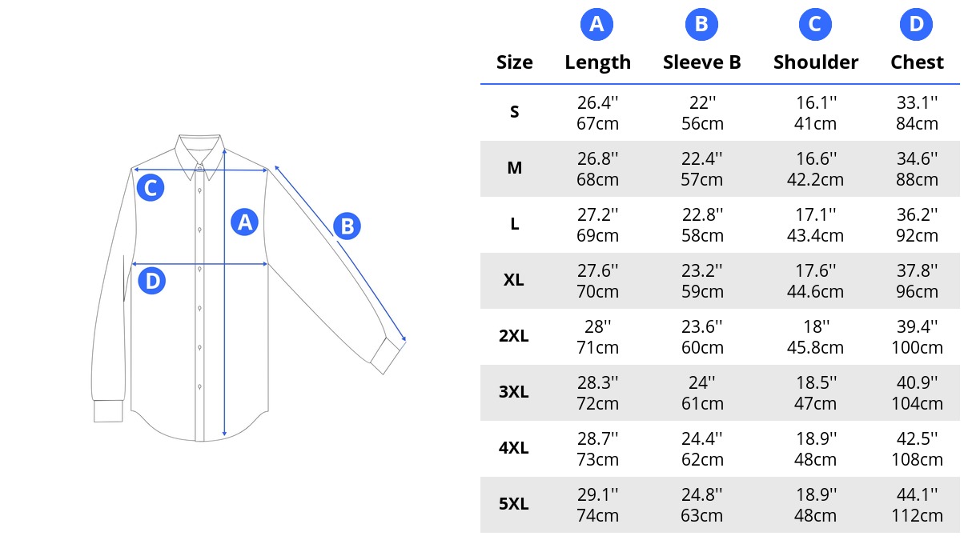Click the M shoulder value 42.2cm

(816, 180)
